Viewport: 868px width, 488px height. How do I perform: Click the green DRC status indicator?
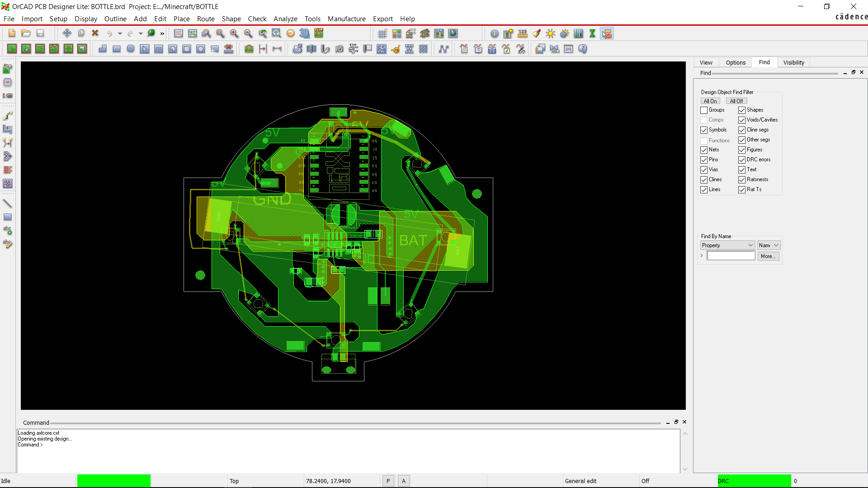(x=754, y=481)
